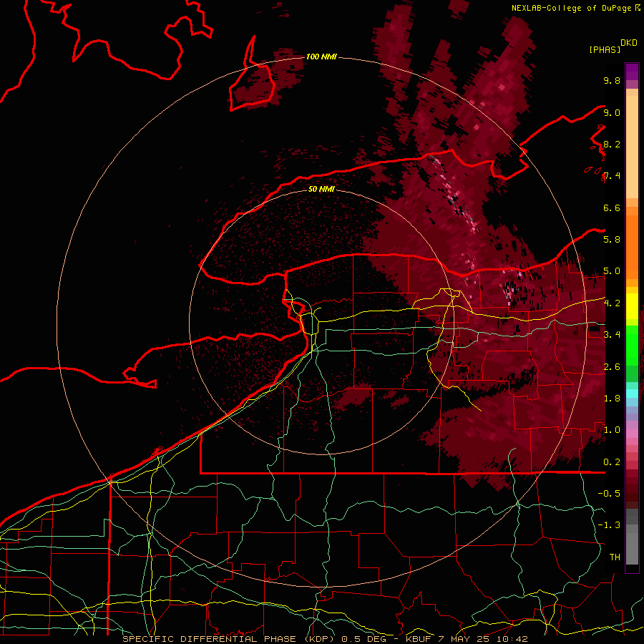Select the 9.0 value on the color scale
Viewport: 644px width, 644px height.
612,112
